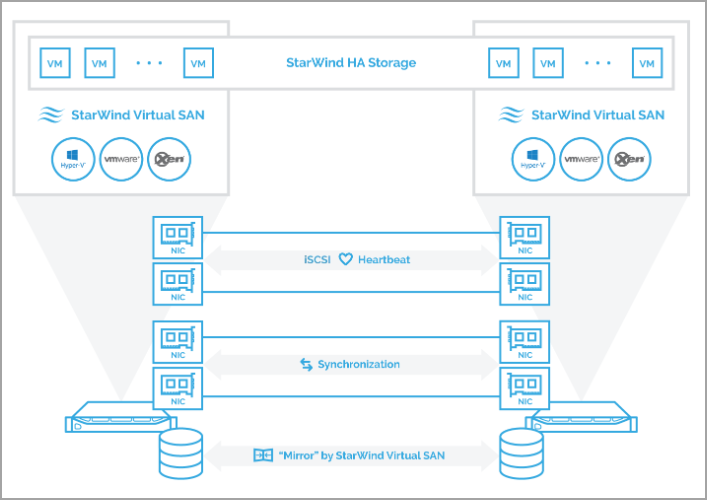Select the bottom NIC on left, near the server
The image size is (707, 500).
[x=178, y=388]
